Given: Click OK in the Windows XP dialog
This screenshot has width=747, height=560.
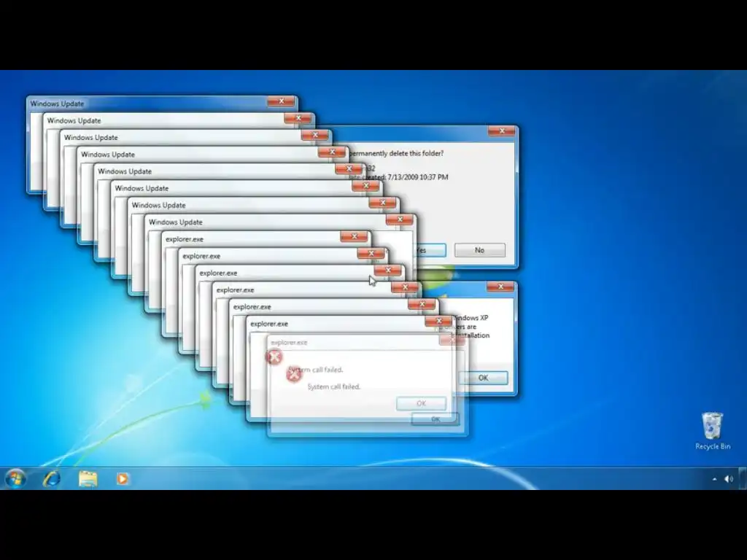Looking at the screenshot, I should (483, 378).
